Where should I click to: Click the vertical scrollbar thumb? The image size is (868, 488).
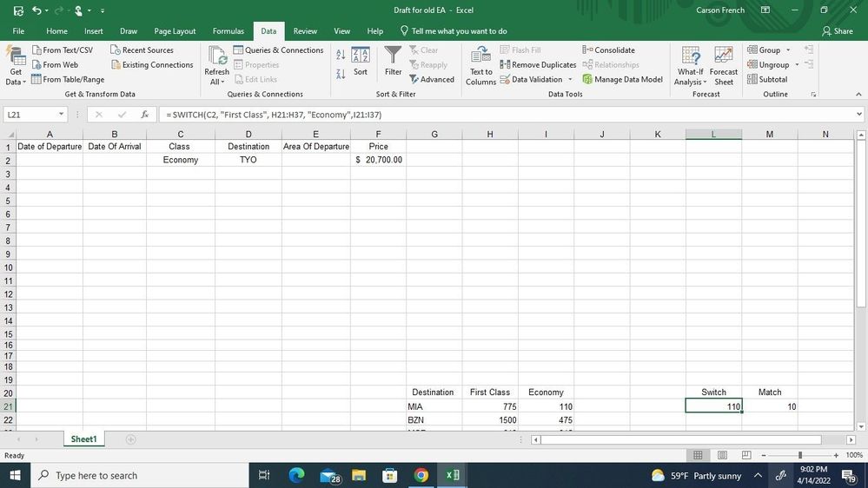coord(861,224)
